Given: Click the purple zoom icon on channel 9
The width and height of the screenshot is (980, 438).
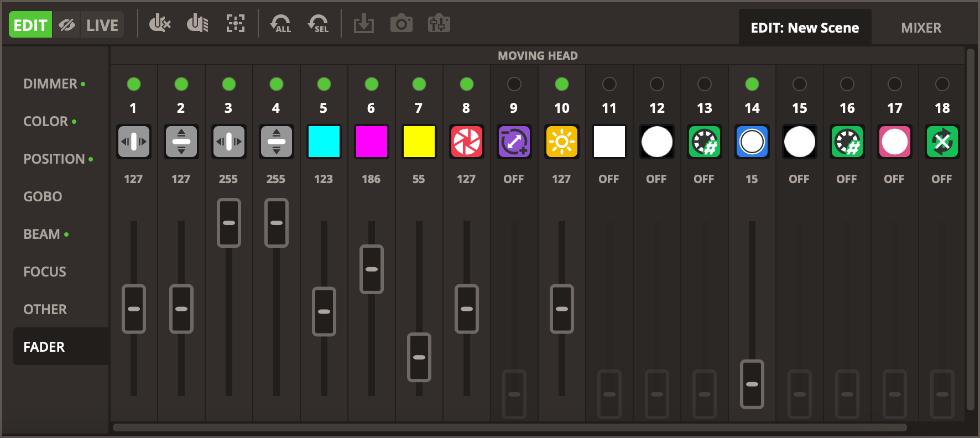Looking at the screenshot, I should tap(514, 142).
